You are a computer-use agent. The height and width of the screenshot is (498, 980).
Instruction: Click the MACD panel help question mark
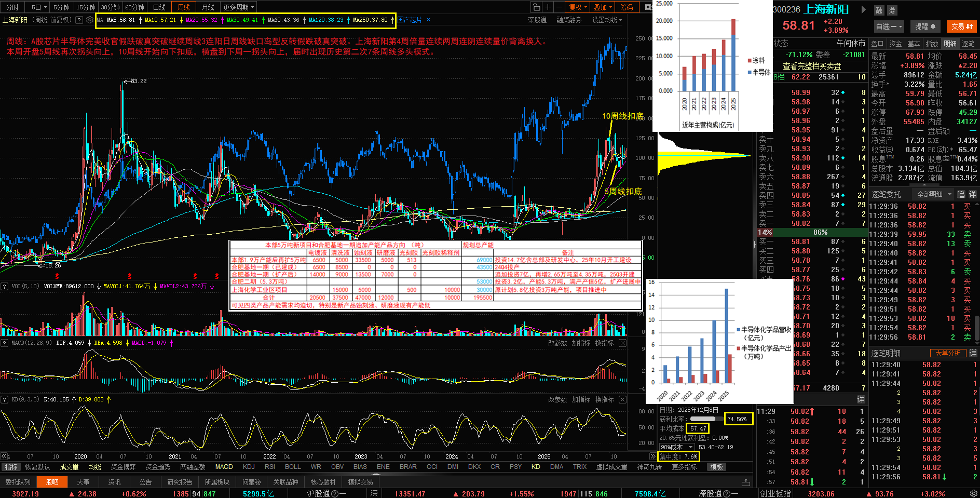point(5,343)
